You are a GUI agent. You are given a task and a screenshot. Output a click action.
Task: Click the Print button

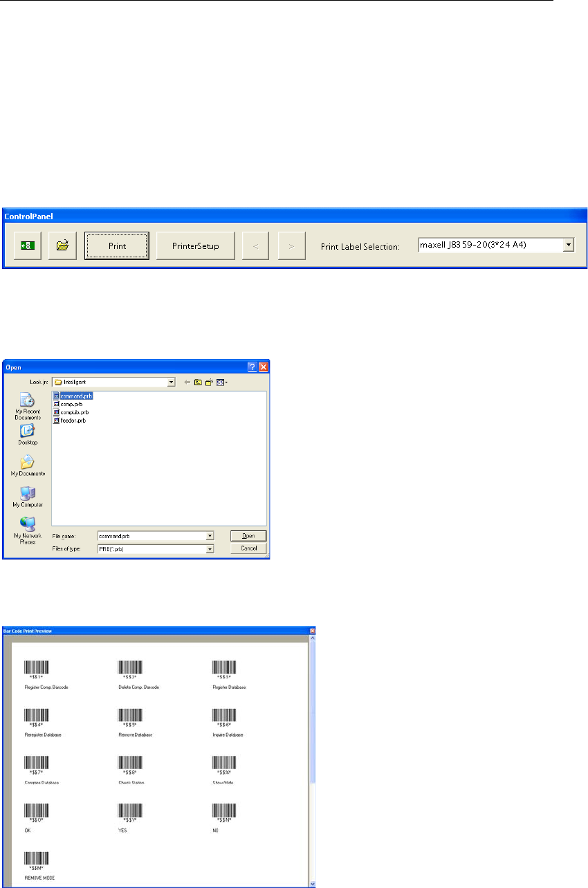[117, 246]
